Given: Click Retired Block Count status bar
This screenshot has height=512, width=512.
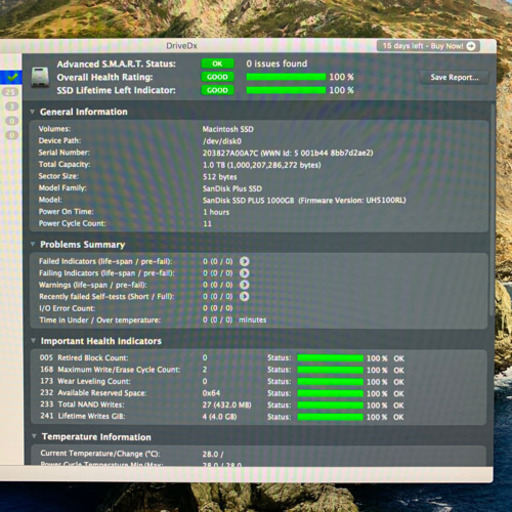Looking at the screenshot, I should pyautogui.click(x=330, y=358).
